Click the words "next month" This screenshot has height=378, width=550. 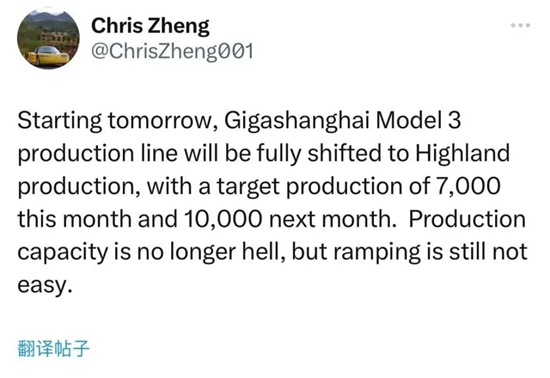[x=333, y=219]
